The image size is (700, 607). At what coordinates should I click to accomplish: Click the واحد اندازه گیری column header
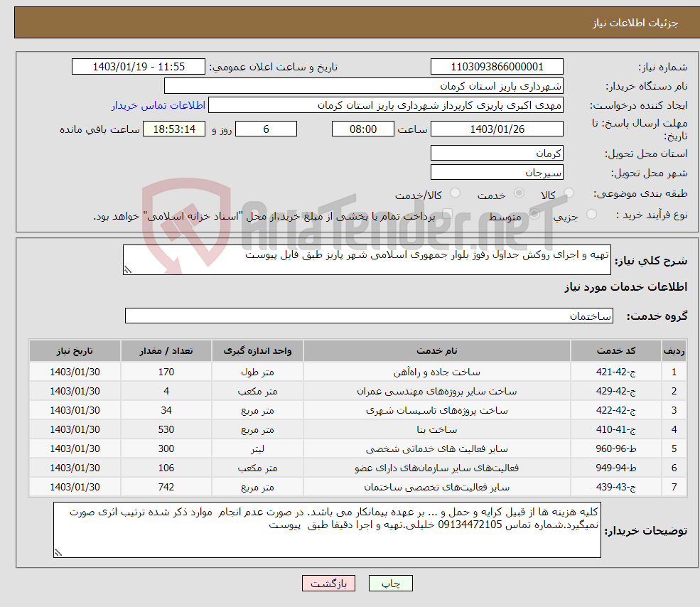[x=257, y=351]
